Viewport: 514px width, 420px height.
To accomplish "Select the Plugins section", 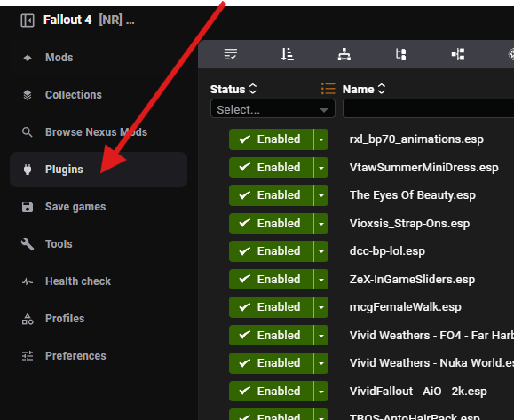I will pos(99,170).
